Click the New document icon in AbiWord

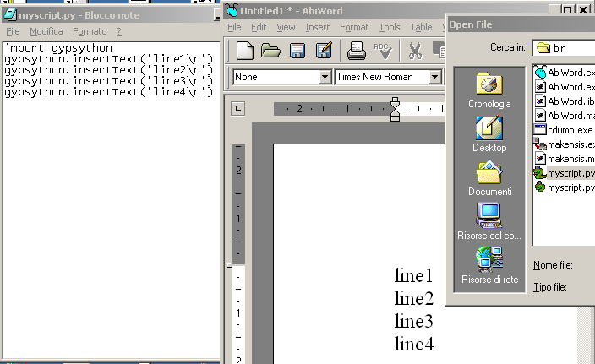point(244,51)
